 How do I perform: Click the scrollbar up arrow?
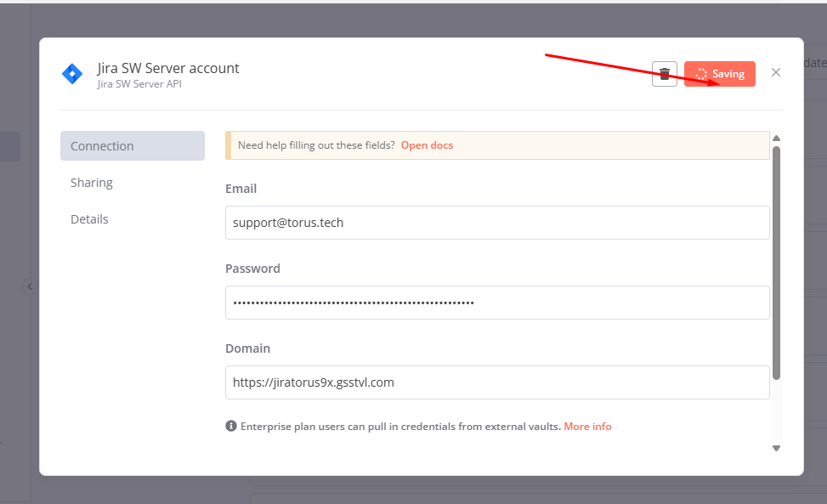(776, 139)
